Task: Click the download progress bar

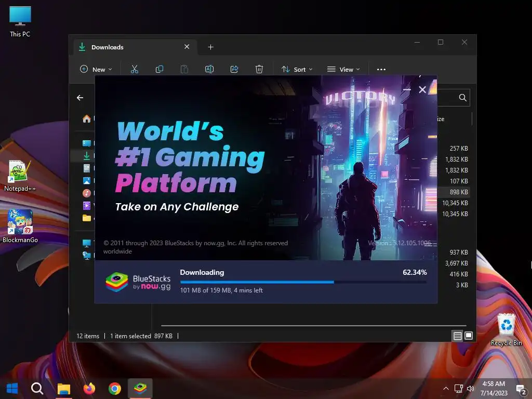Action: 303,282
